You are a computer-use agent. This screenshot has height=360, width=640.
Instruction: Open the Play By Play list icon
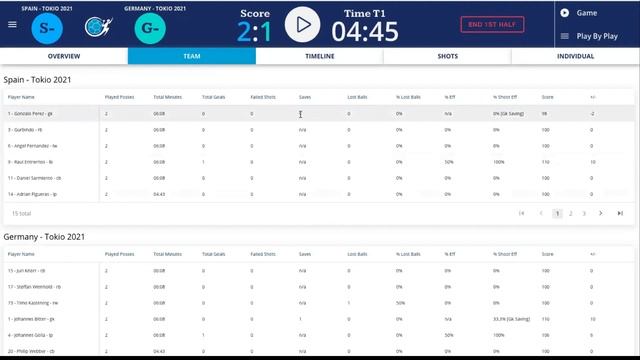point(564,36)
